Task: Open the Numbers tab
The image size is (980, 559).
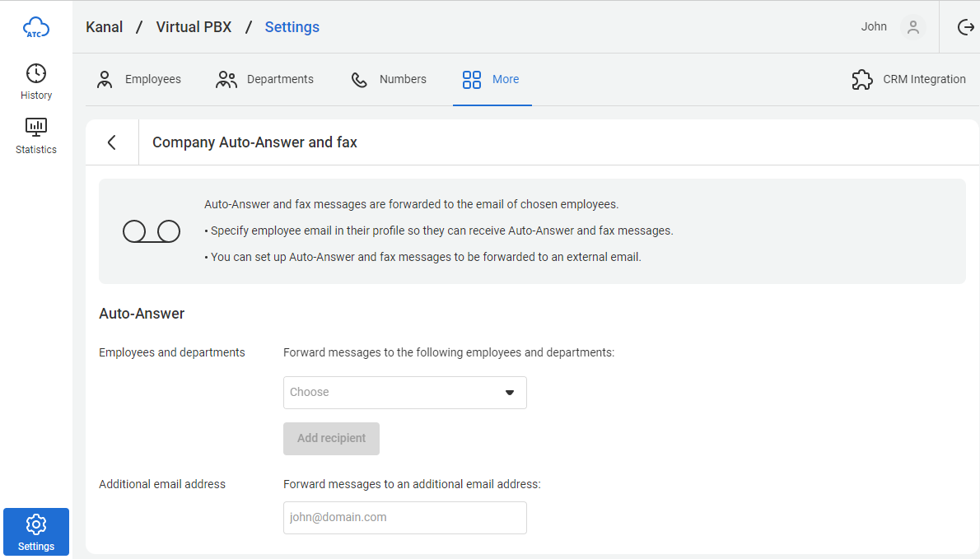Action: 389,80
